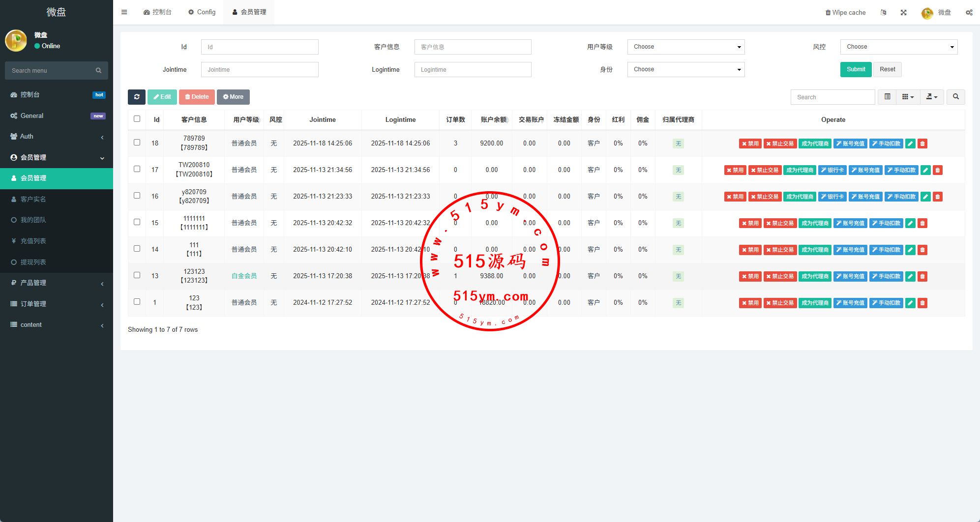Click the refresh table icon button

[x=137, y=97]
